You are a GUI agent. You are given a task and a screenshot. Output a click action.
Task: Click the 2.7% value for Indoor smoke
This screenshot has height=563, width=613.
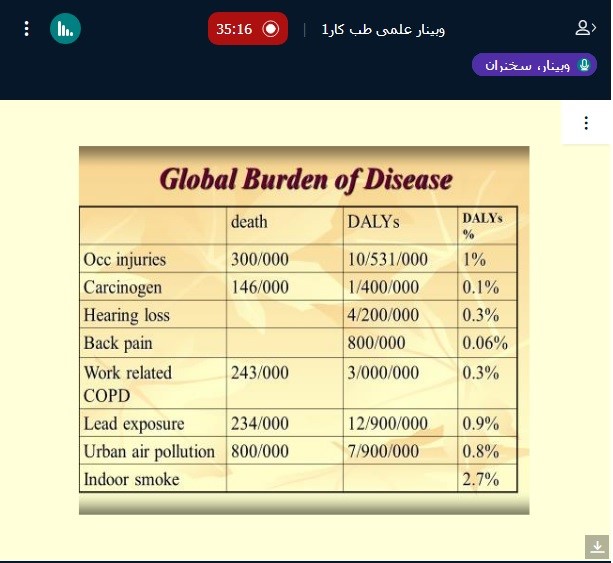coord(480,479)
